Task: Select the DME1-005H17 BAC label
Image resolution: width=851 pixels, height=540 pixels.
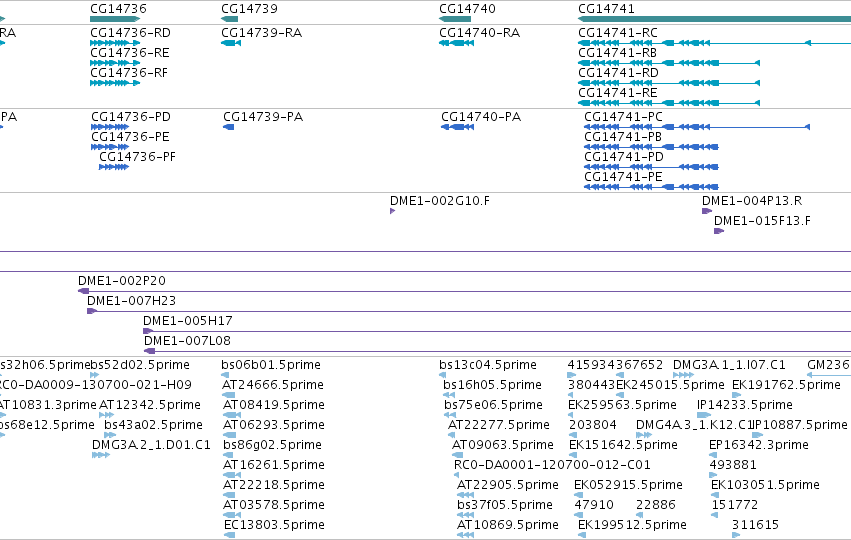Action: pyautogui.click(x=188, y=321)
